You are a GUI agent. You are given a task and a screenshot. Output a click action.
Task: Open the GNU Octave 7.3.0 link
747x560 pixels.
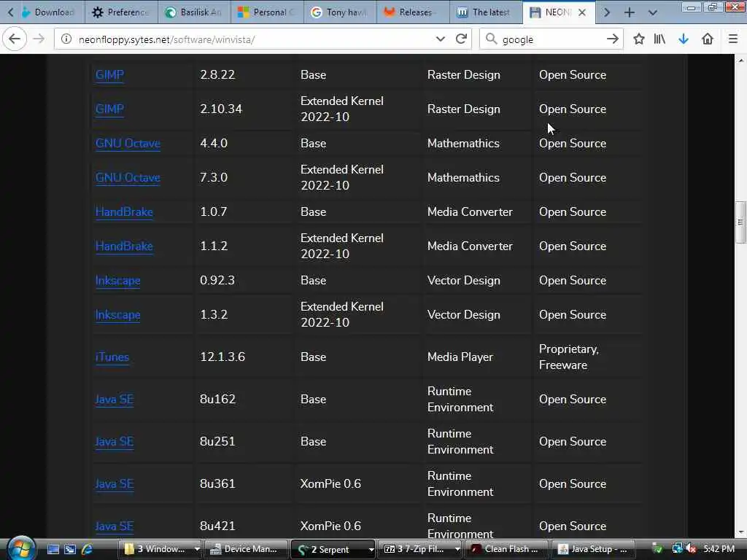pos(128,178)
